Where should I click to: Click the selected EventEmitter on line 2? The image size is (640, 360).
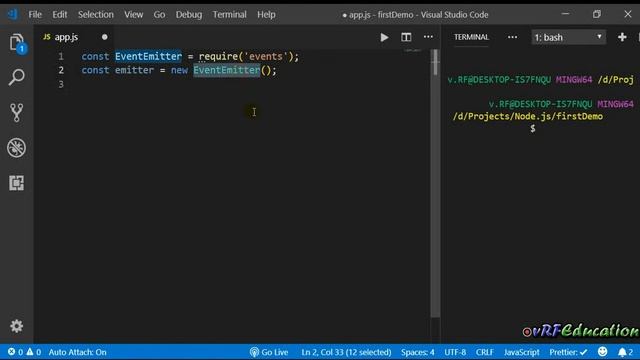227,70
